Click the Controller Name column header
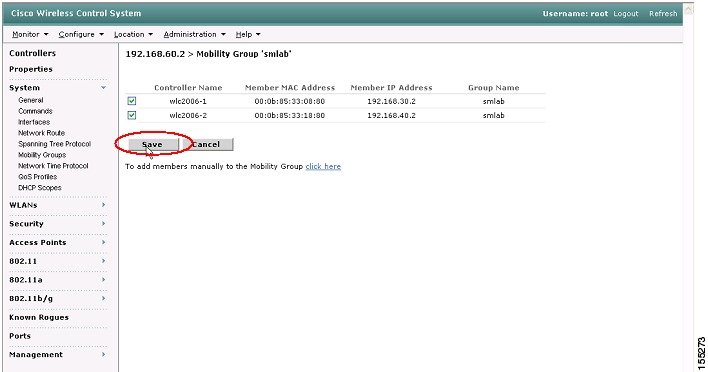 (x=188, y=88)
